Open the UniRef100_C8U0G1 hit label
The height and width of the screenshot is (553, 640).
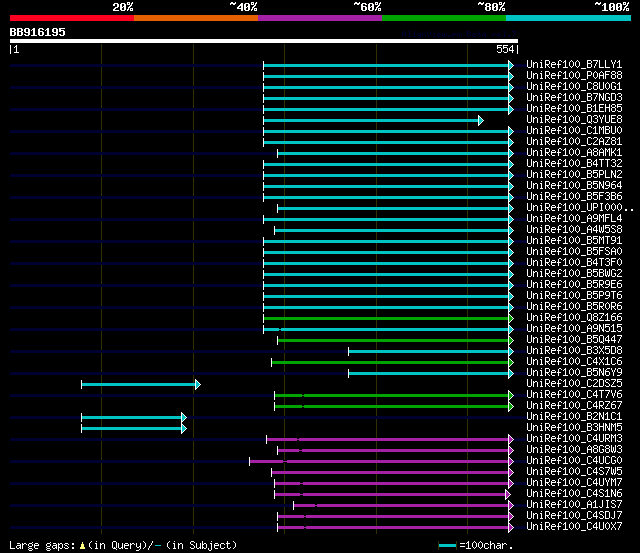tap(574, 87)
